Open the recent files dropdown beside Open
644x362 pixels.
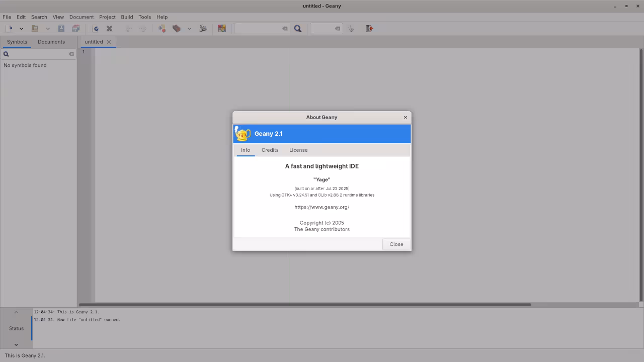click(48, 28)
